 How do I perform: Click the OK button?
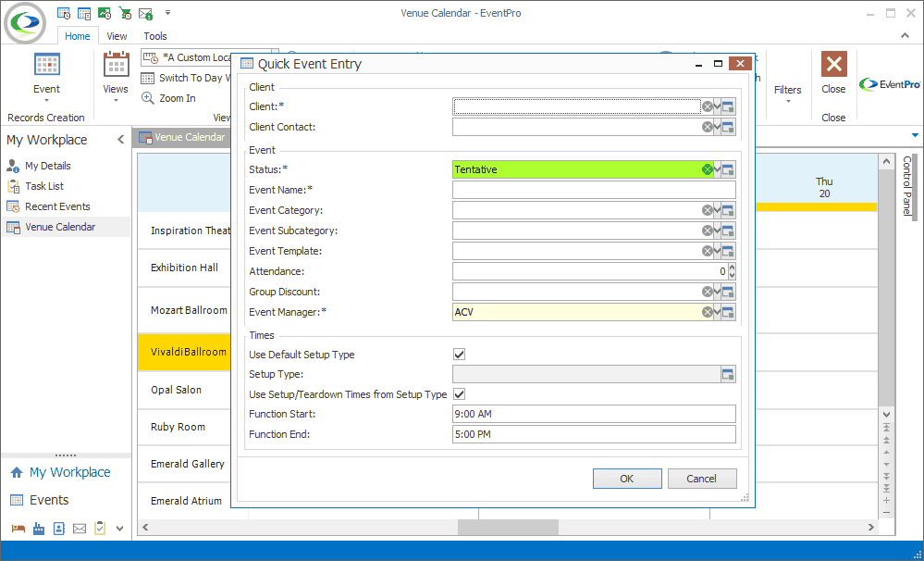pyautogui.click(x=627, y=479)
